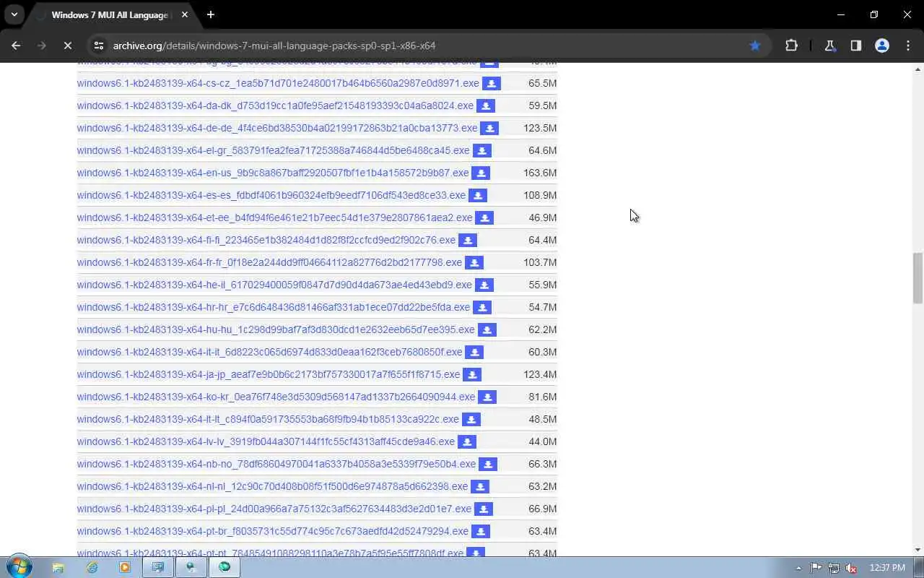The height and width of the screenshot is (578, 924).
Task: Open the fr-fr x64 exe file link
Action: click(269, 262)
